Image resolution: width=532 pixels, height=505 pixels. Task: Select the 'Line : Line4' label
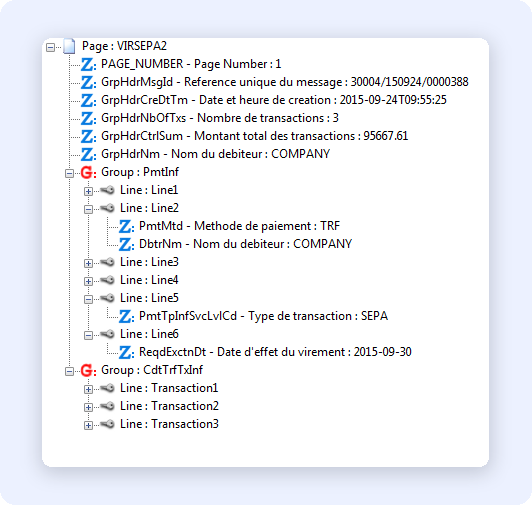pos(149,280)
